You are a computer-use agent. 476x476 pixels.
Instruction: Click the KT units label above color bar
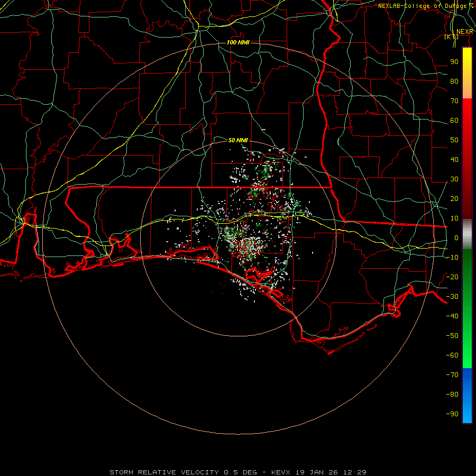452,37
